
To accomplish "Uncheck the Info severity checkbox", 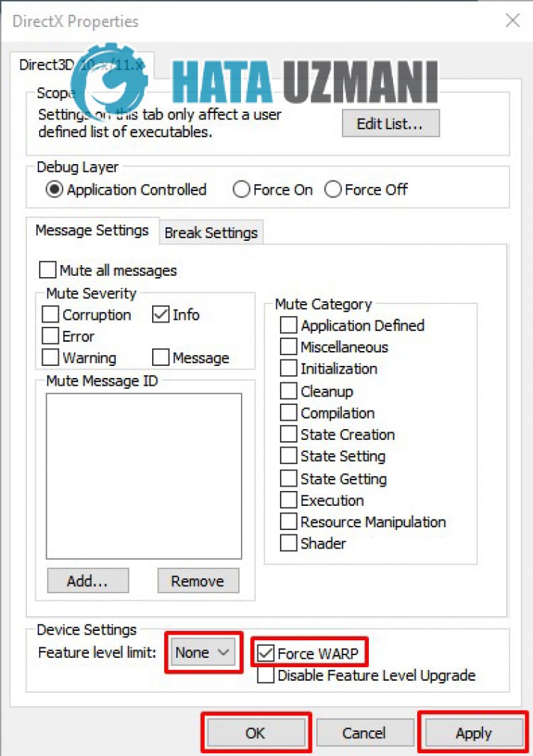I will pos(161,315).
